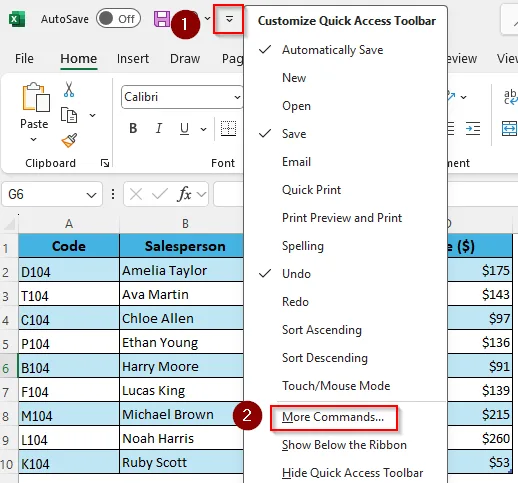The height and width of the screenshot is (483, 518).
Task: Click the Cancel X formula icon
Action: tap(136, 194)
